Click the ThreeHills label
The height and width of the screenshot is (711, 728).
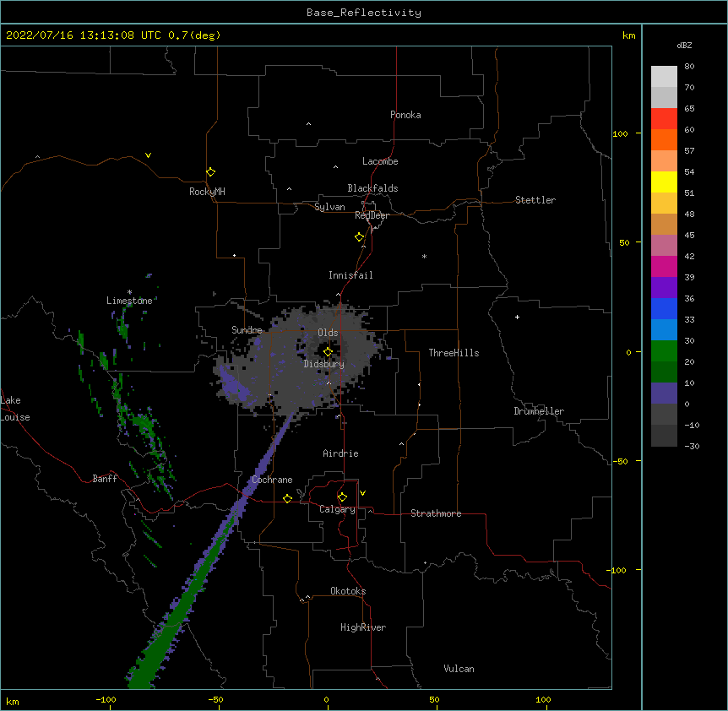[x=454, y=353]
